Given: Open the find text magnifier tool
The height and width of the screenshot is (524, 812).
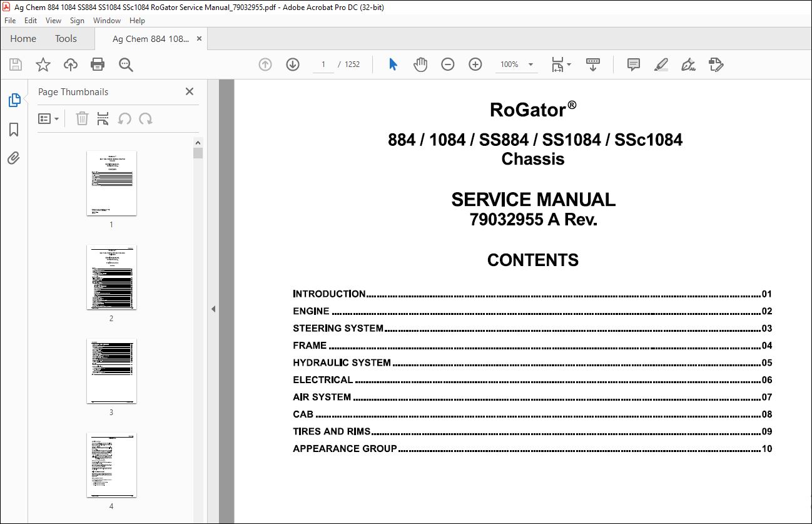Looking at the screenshot, I should click(x=126, y=64).
